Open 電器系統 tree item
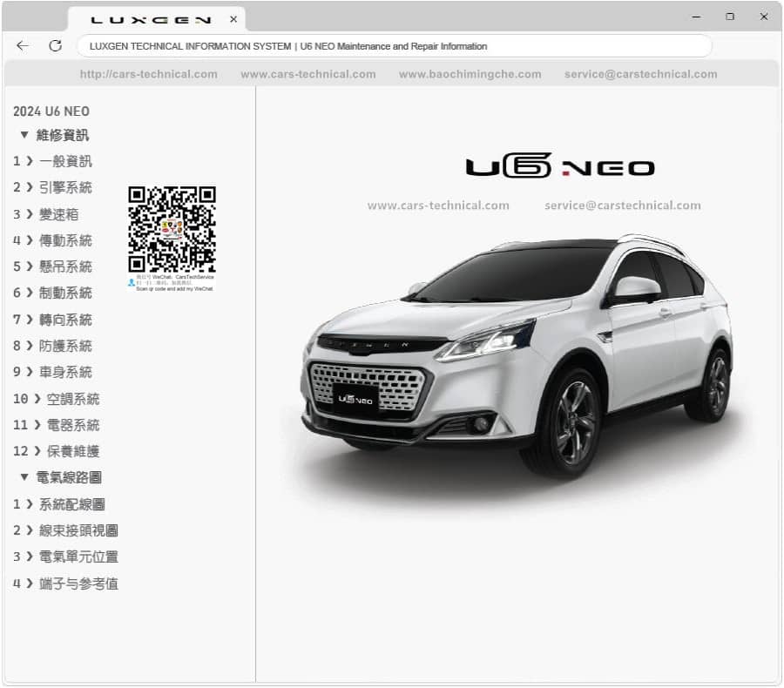Screen dimensions: 784x688 tap(73, 425)
